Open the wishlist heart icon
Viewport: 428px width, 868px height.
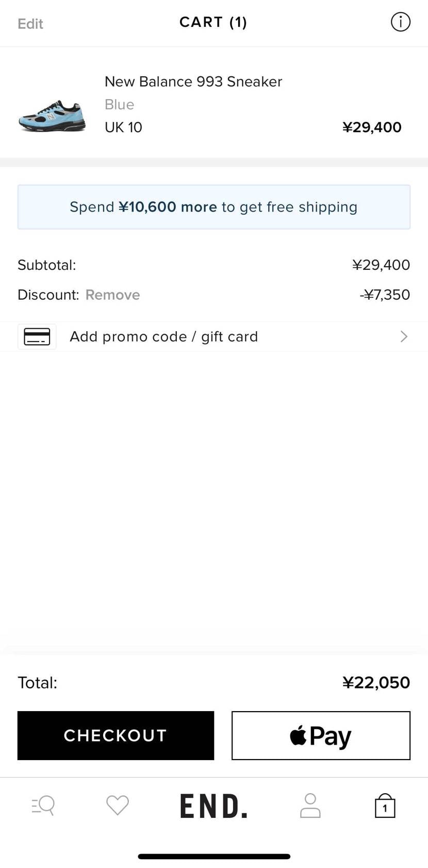[x=118, y=805]
